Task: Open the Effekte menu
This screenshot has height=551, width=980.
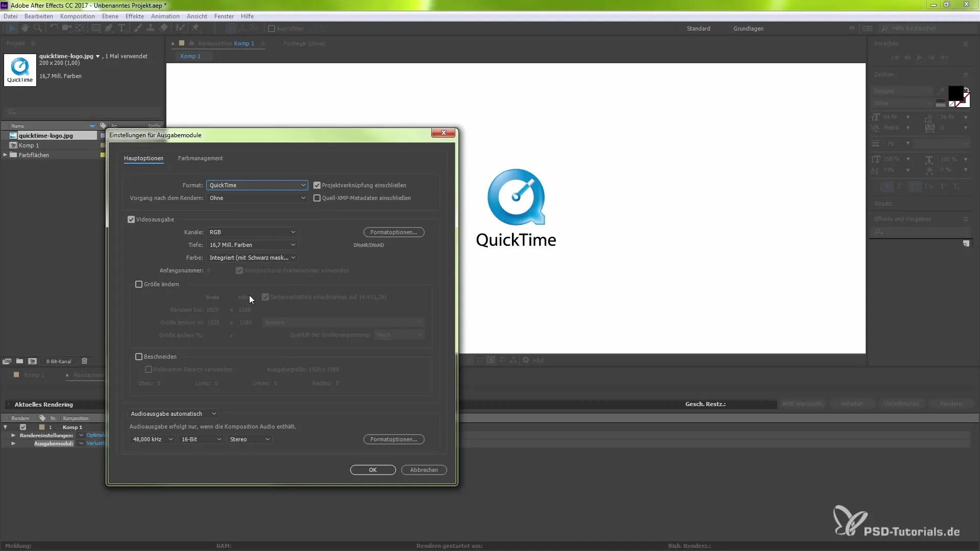Action: coord(135,16)
